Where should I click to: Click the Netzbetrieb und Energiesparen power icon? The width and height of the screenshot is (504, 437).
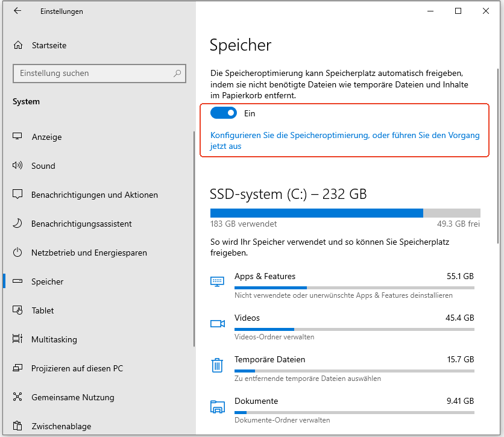[x=17, y=253]
